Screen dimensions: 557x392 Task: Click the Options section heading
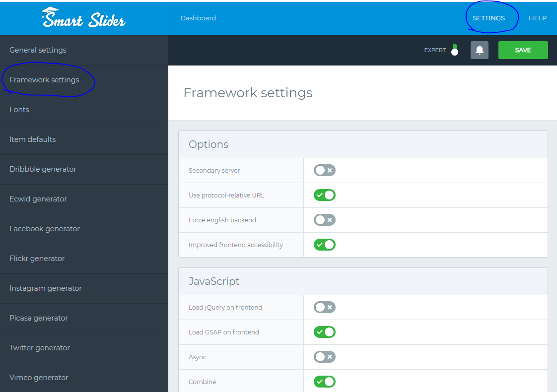208,144
